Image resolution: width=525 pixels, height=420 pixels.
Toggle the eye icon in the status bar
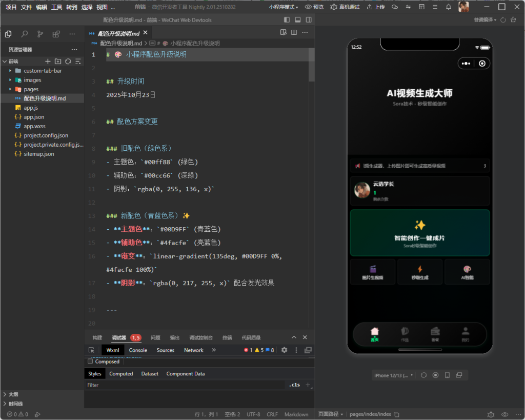coord(506,414)
